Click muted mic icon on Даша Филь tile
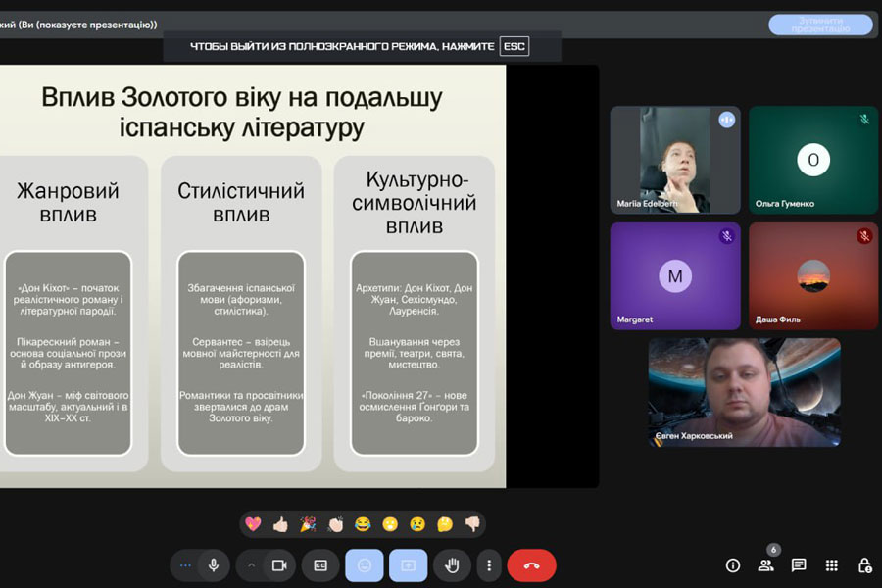The image size is (882, 588). point(864,236)
